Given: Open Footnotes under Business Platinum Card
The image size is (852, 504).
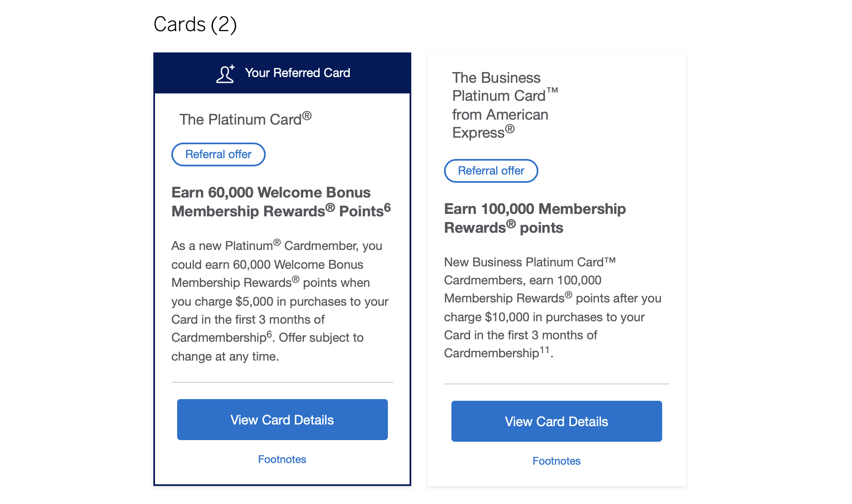Looking at the screenshot, I should pos(556,461).
